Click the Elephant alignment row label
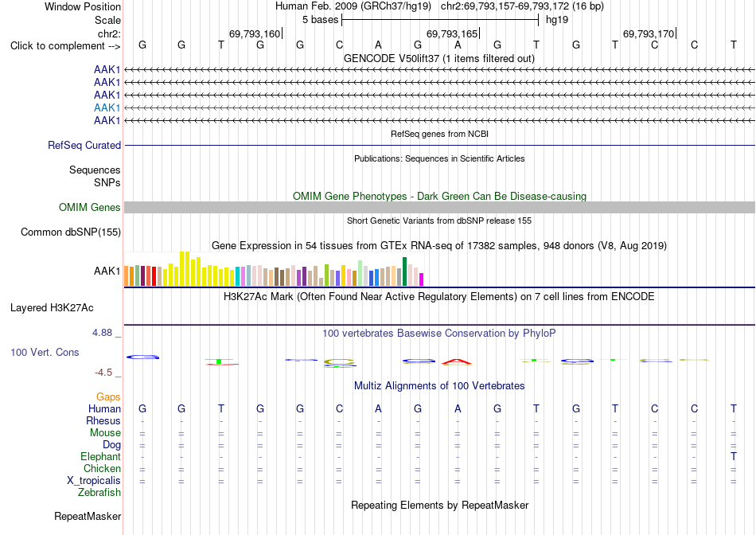The width and height of the screenshot is (756, 535). click(x=100, y=456)
